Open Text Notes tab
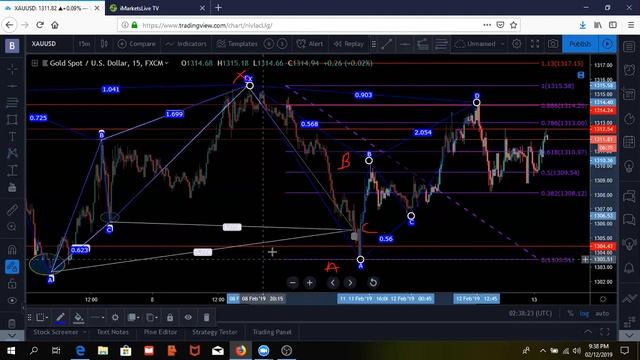Image resolution: width=640 pixels, height=360 pixels. click(113, 332)
